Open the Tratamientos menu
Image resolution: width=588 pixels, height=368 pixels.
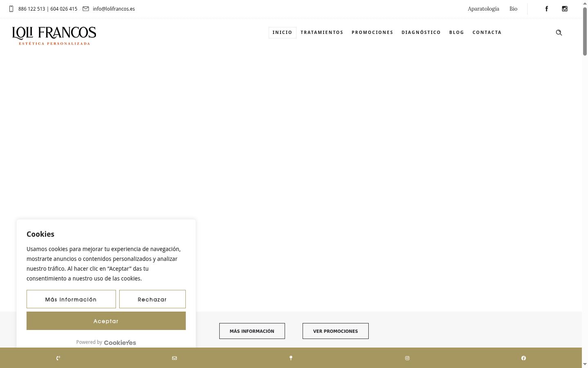[322, 33]
